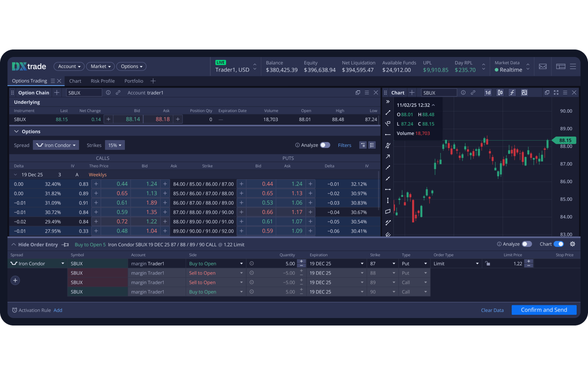Open the Market dropdown menu
588x375 pixels.
[100, 66]
